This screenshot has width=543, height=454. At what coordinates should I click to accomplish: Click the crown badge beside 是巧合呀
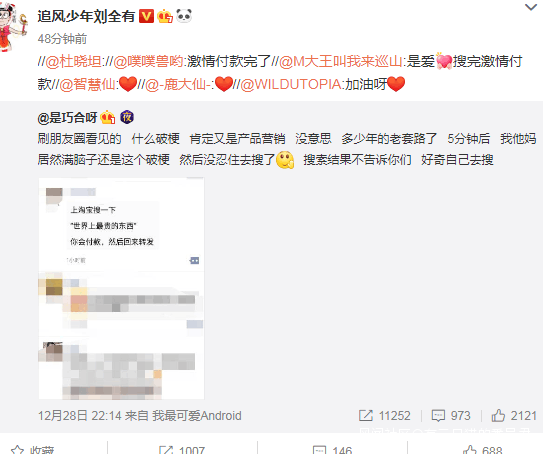pos(108,118)
